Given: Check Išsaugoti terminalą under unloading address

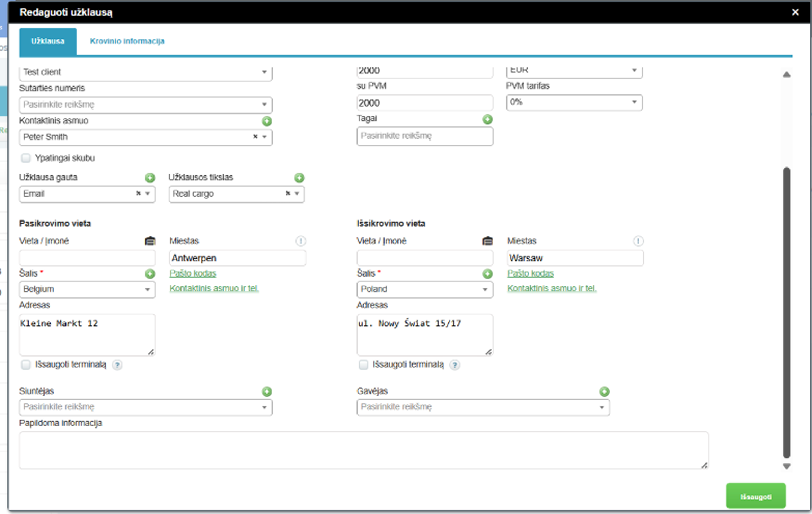Looking at the screenshot, I should 363,364.
